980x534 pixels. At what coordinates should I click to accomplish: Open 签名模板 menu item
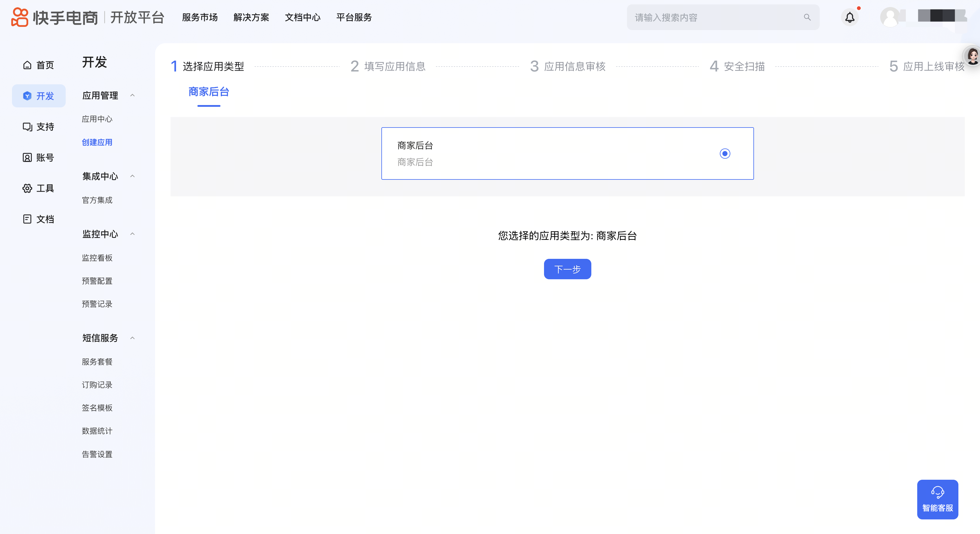pos(97,408)
